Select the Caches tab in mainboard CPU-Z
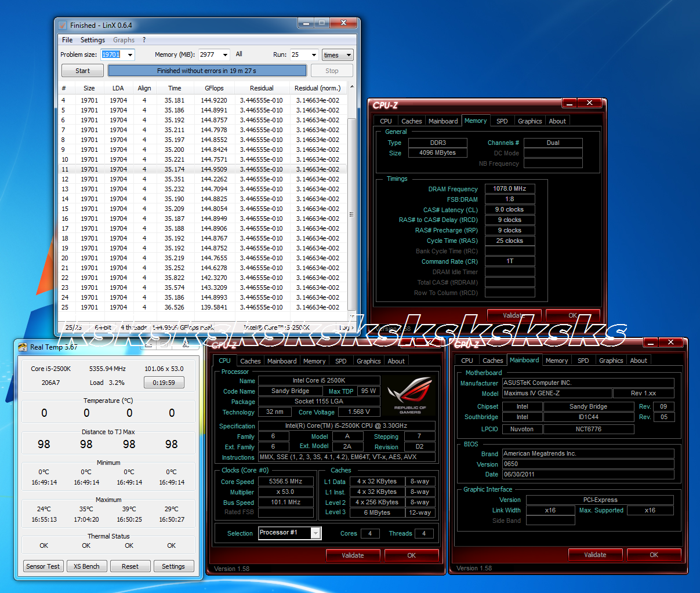 point(492,361)
